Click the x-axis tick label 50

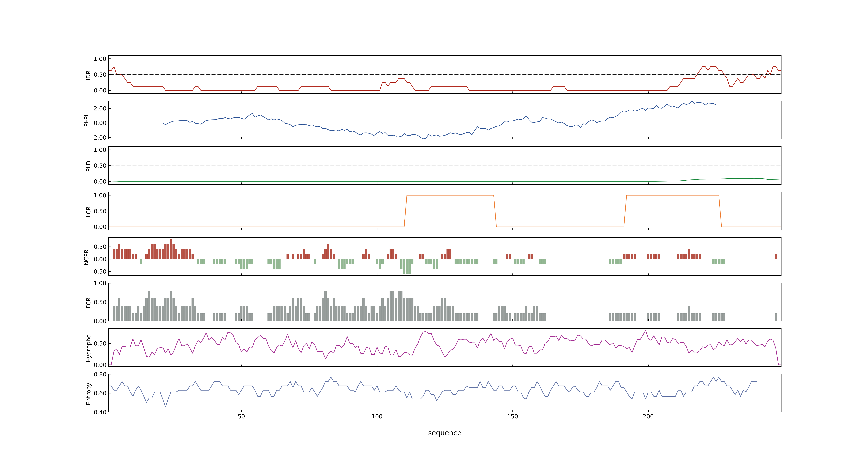pyautogui.click(x=241, y=416)
